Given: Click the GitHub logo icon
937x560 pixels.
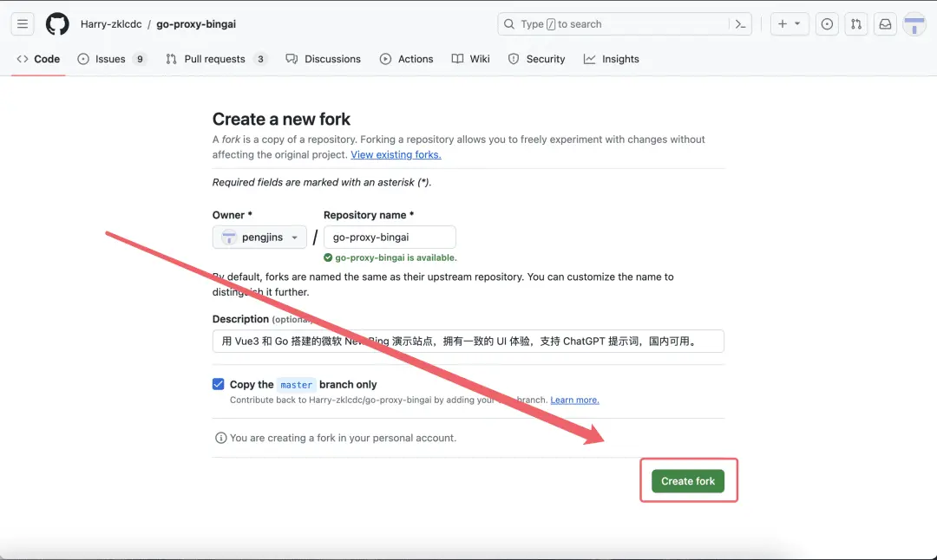Looking at the screenshot, I should (x=57, y=24).
